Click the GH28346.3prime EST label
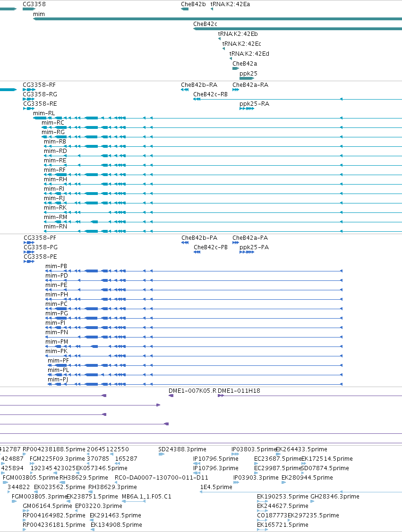The height and width of the screenshot is (532, 402). 335,497
